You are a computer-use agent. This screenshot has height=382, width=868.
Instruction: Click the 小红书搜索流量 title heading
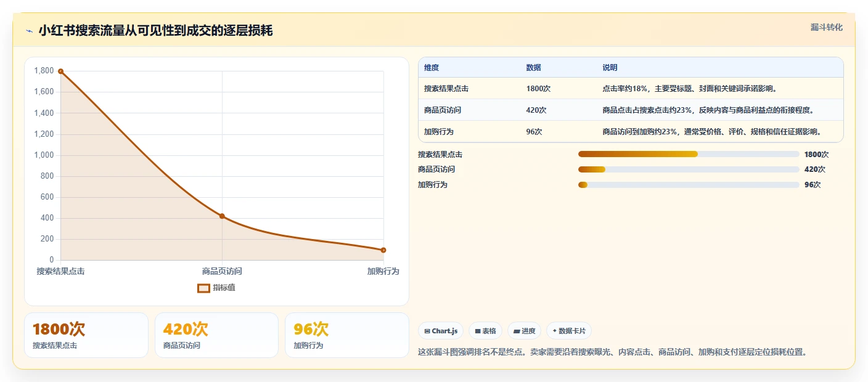click(155, 31)
